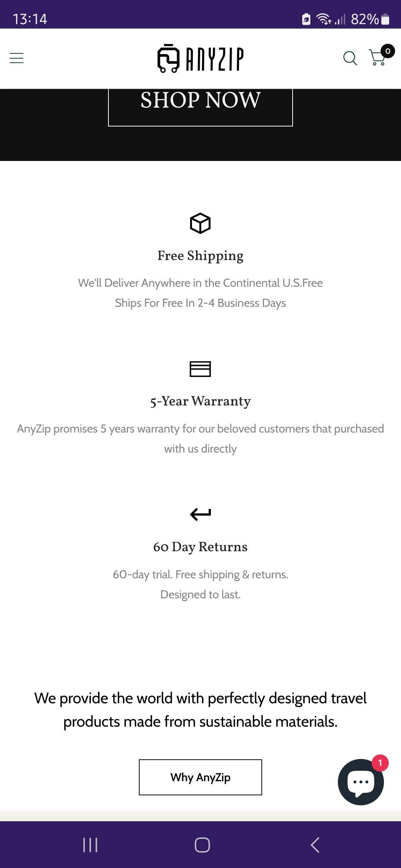401x868 pixels.
Task: Tap the cart item count badge
Action: 388,51
